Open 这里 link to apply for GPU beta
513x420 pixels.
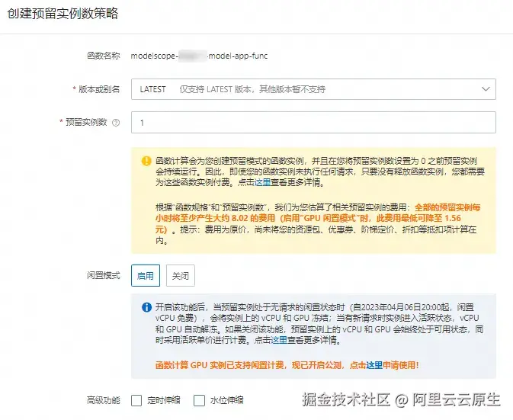coord(374,365)
